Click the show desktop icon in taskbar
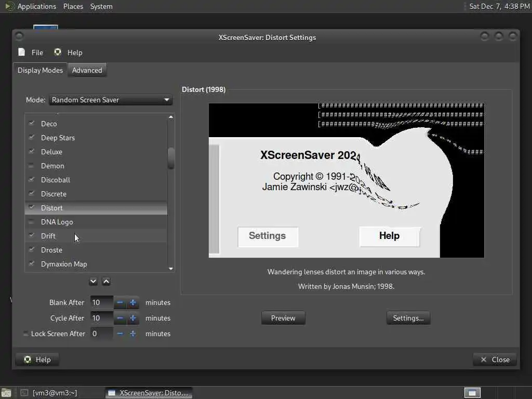Viewport: 532px width, 399px height. pyautogui.click(x=6, y=393)
